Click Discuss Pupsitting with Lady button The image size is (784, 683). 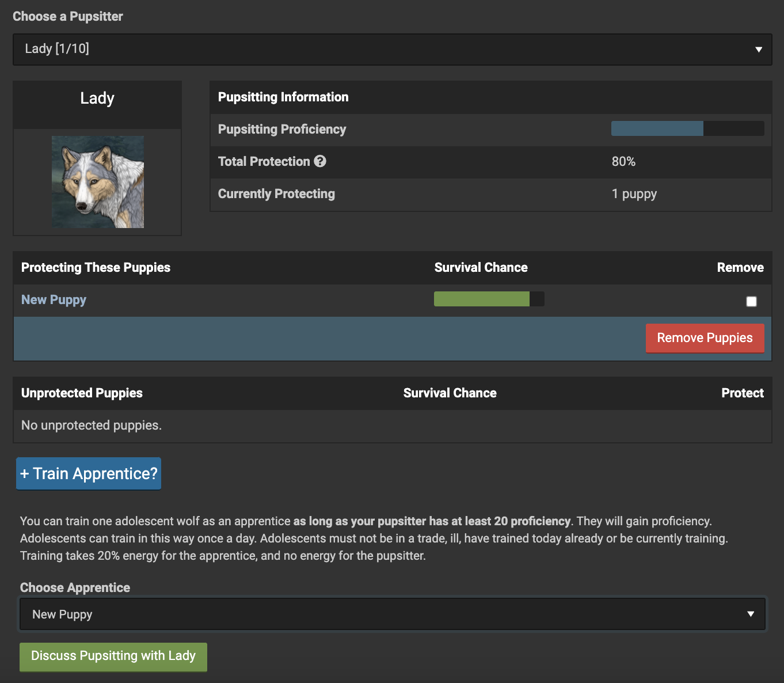[x=113, y=657]
